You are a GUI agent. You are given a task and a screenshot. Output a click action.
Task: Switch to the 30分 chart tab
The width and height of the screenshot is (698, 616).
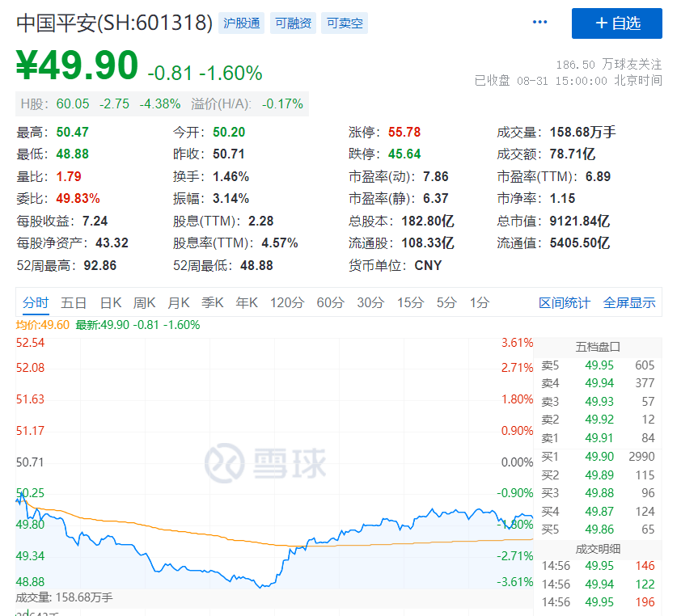tap(370, 303)
